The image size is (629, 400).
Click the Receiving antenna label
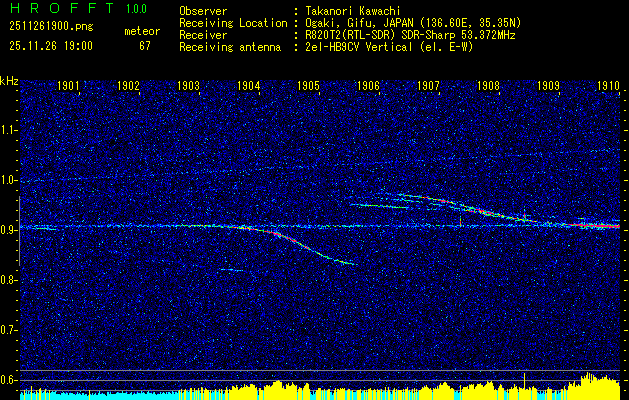pyautogui.click(x=230, y=47)
